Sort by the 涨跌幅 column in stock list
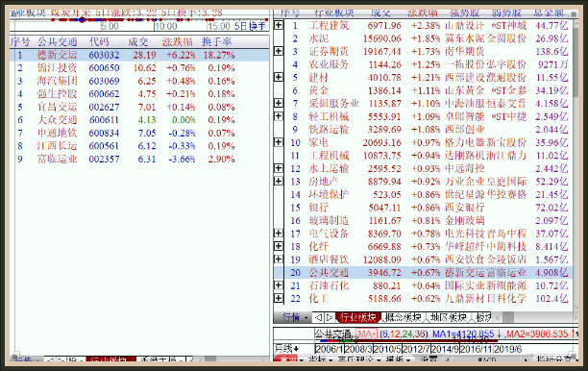 [x=178, y=41]
